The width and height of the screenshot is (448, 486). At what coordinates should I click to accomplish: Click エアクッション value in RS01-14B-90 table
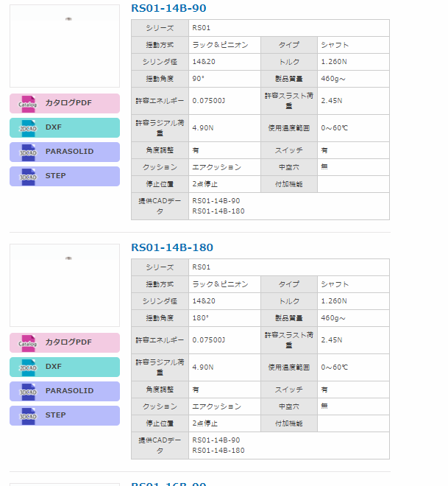217,167
